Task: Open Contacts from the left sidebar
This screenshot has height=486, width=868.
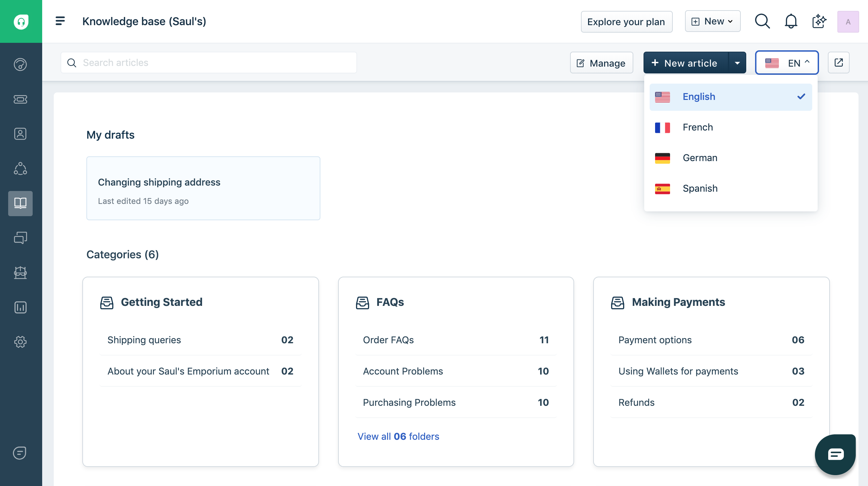Action: tap(20, 134)
